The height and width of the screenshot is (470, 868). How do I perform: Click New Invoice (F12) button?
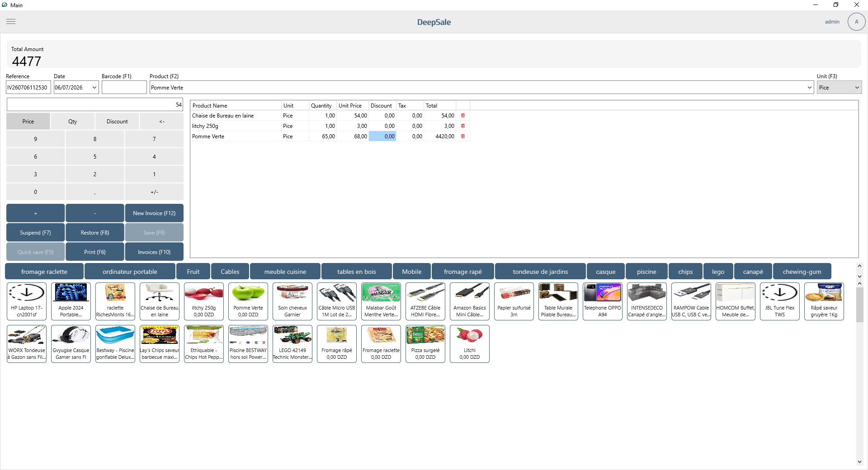[154, 213]
